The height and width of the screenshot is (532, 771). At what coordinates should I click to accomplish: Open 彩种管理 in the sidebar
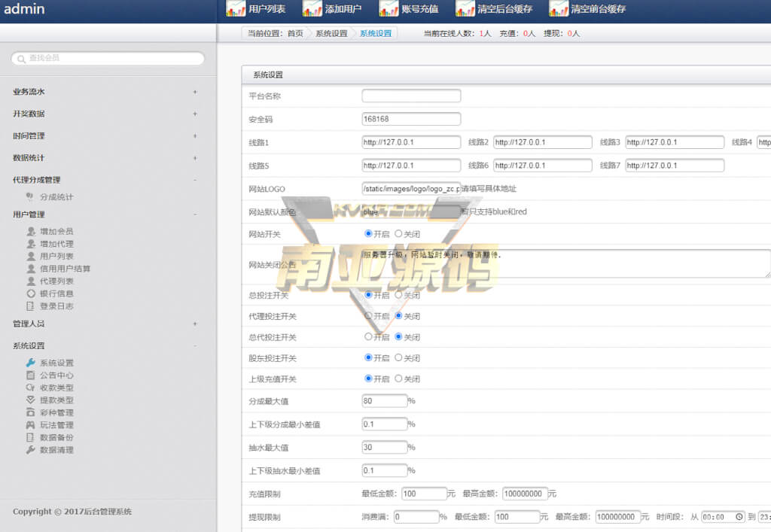pos(56,412)
